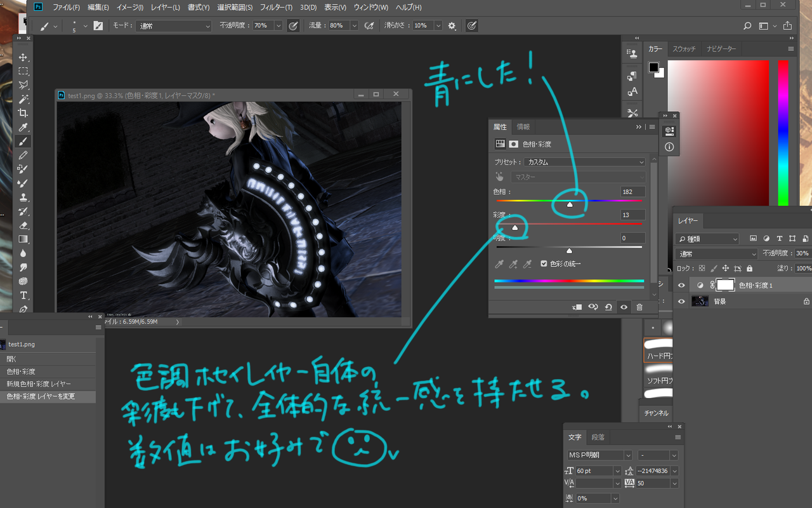Viewport: 812px width, 508px height.
Task: Select the Eraser tool
Action: click(23, 225)
